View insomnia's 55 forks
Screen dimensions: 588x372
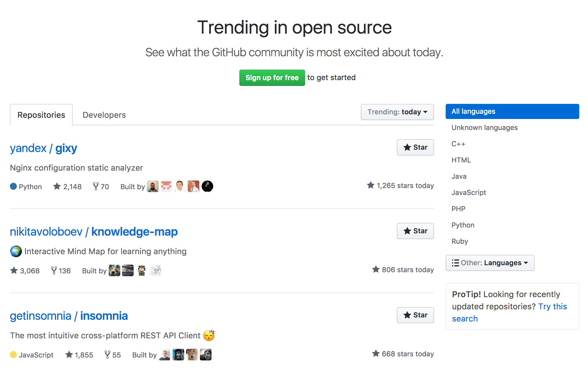pyautogui.click(x=112, y=355)
